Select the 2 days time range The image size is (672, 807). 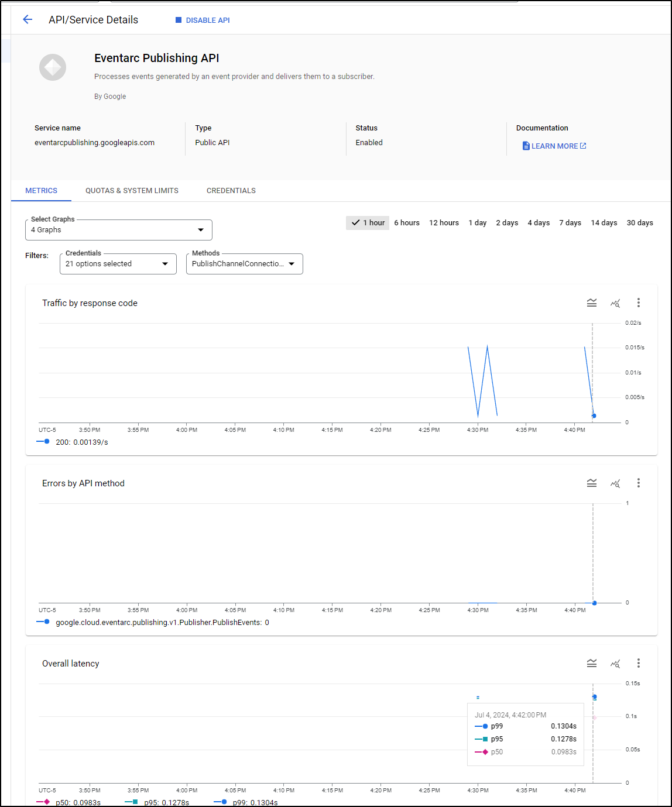[507, 223]
